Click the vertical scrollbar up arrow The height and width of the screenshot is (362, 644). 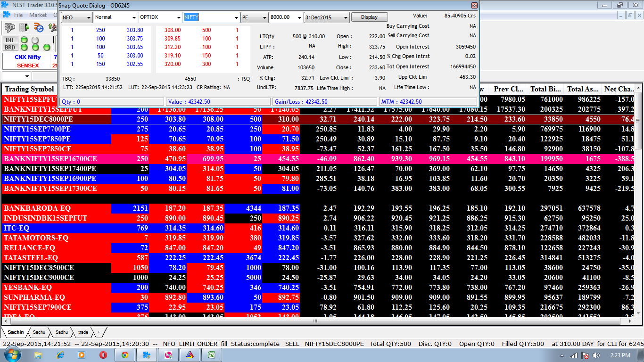point(638,88)
